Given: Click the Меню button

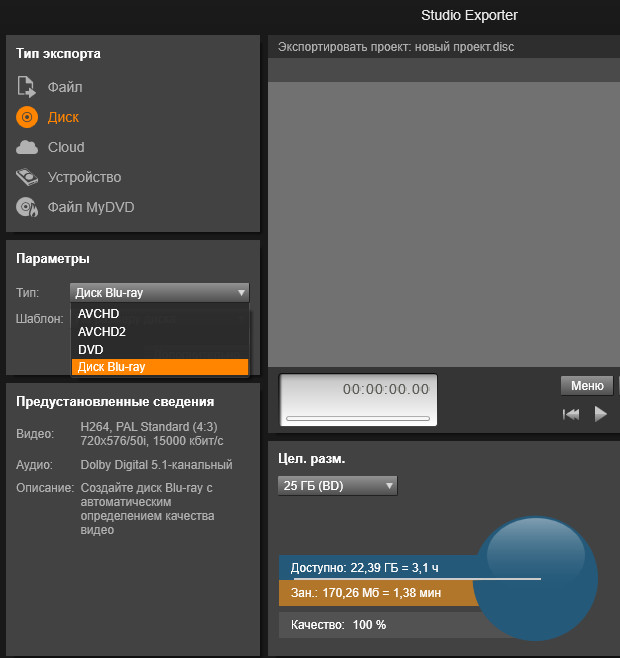Looking at the screenshot, I should [x=587, y=385].
